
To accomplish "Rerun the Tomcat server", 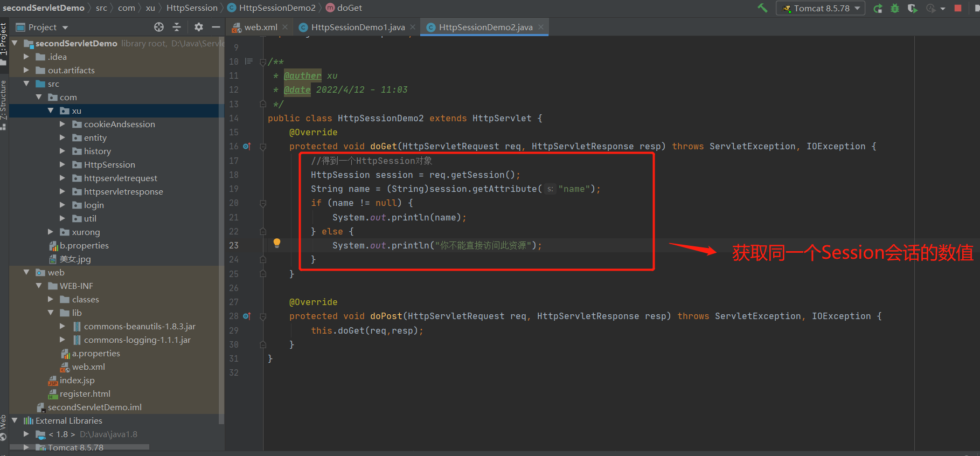I will pos(878,8).
